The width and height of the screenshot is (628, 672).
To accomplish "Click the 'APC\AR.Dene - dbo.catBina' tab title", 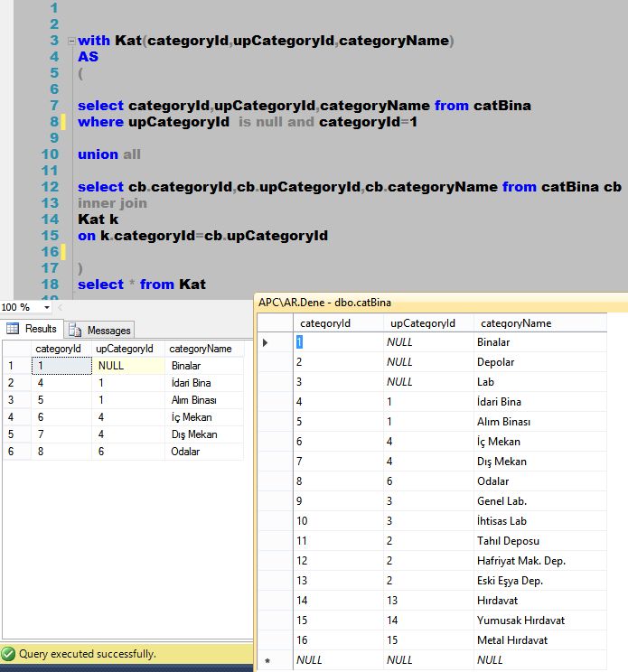I will (324, 303).
